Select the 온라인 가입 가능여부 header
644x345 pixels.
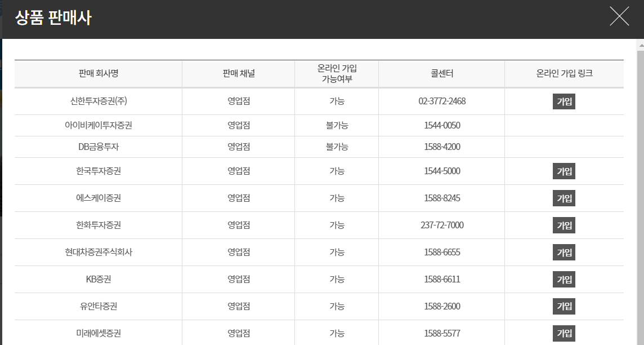[337, 74]
